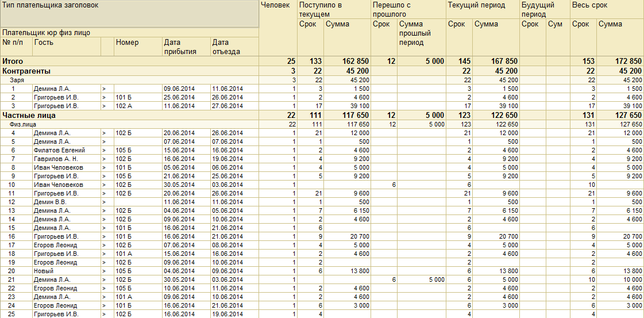Click the 'Номер' column header
Screen dimensions: 644x318
(x=137, y=47)
